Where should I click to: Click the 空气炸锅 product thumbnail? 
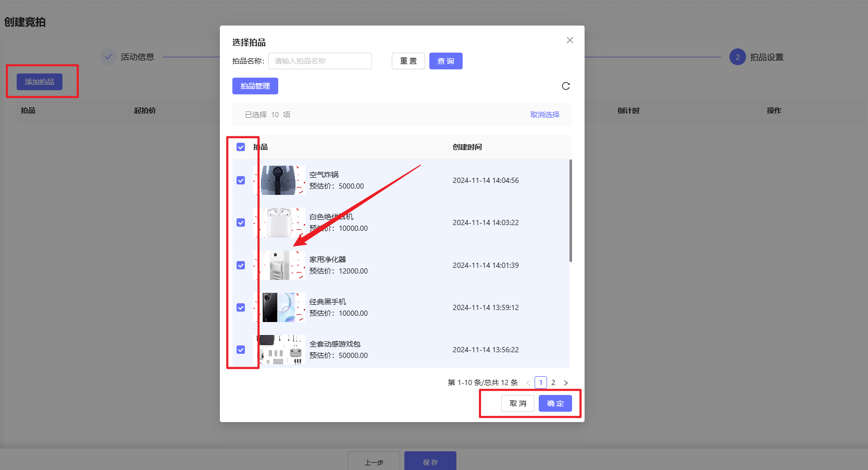[279, 180]
